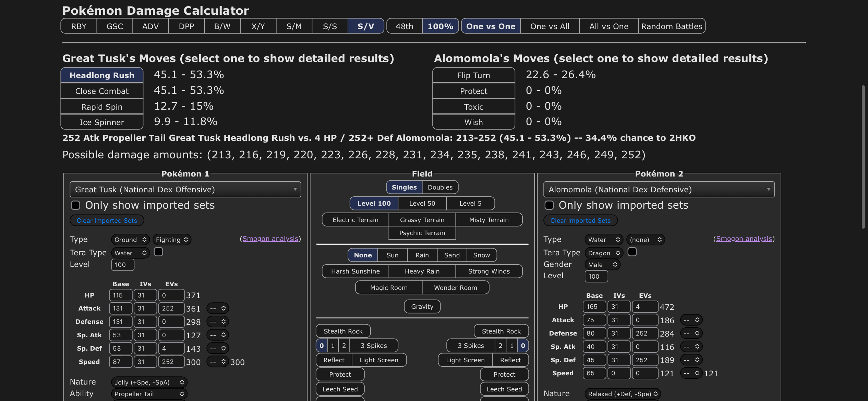Select Close Combat move result

pyautogui.click(x=102, y=91)
